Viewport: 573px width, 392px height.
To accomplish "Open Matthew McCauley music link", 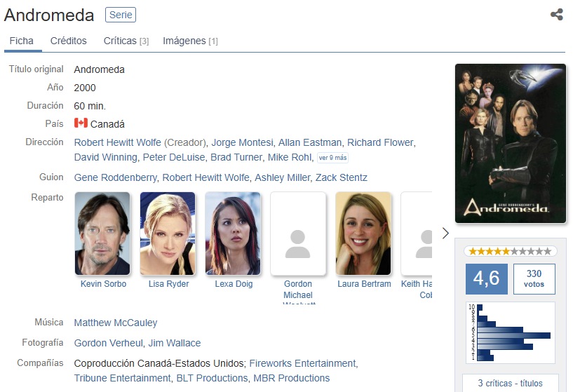I will coord(116,323).
